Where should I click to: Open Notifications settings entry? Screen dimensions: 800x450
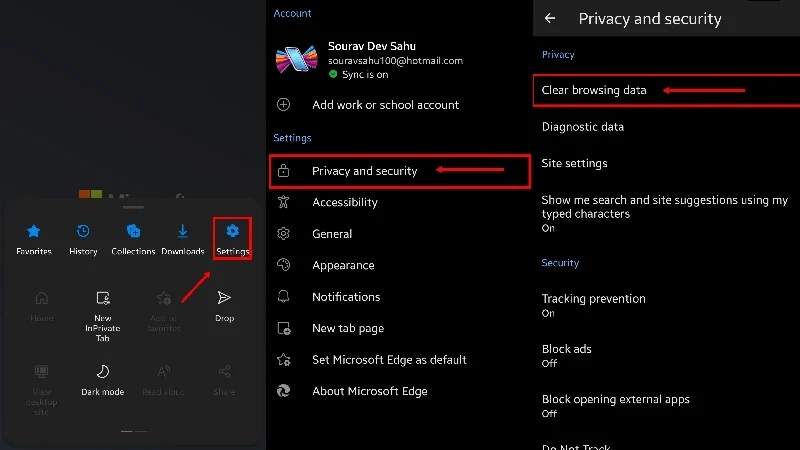click(x=399, y=297)
